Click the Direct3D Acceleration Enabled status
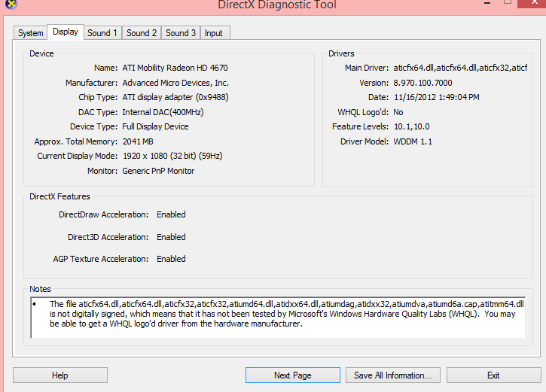Viewport: 546px width, 392px height. click(171, 237)
